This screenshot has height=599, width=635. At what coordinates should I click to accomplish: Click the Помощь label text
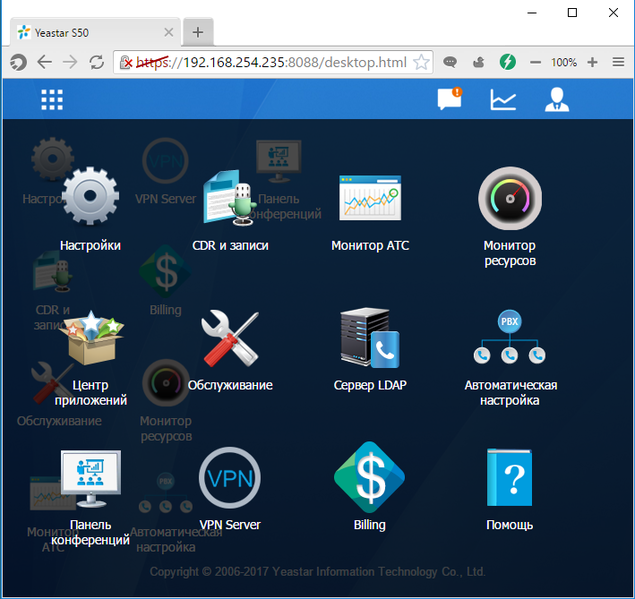tap(509, 525)
